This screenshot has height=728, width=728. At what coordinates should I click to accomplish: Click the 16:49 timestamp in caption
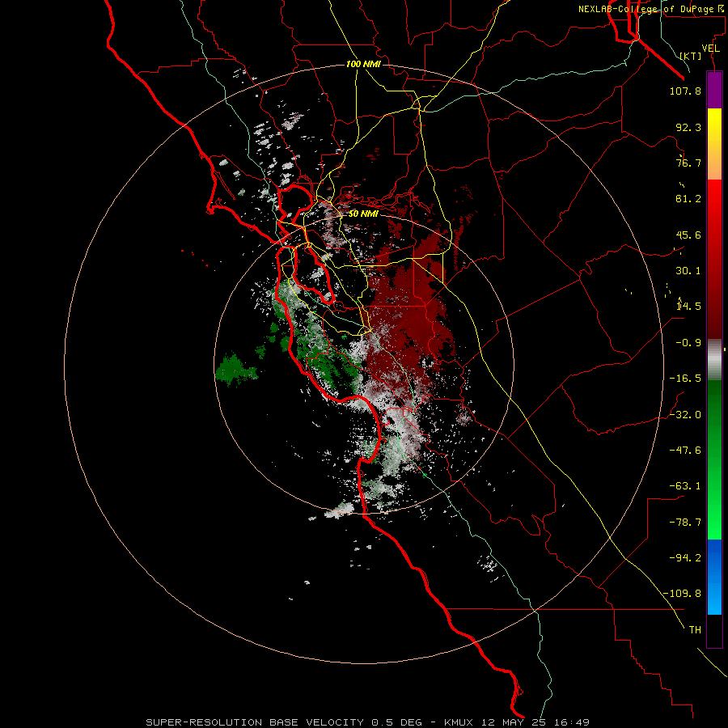(572, 722)
